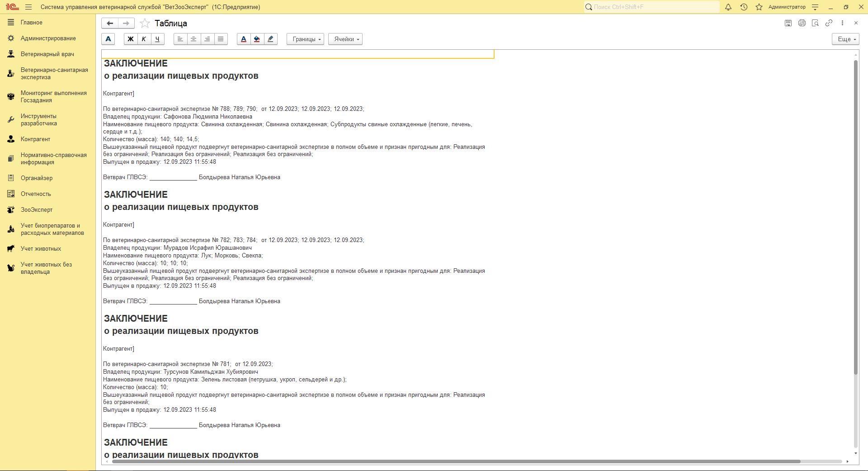Click the search field Поиск Ctrl+Shift+F
This screenshot has width=868, height=471.
click(x=651, y=7)
